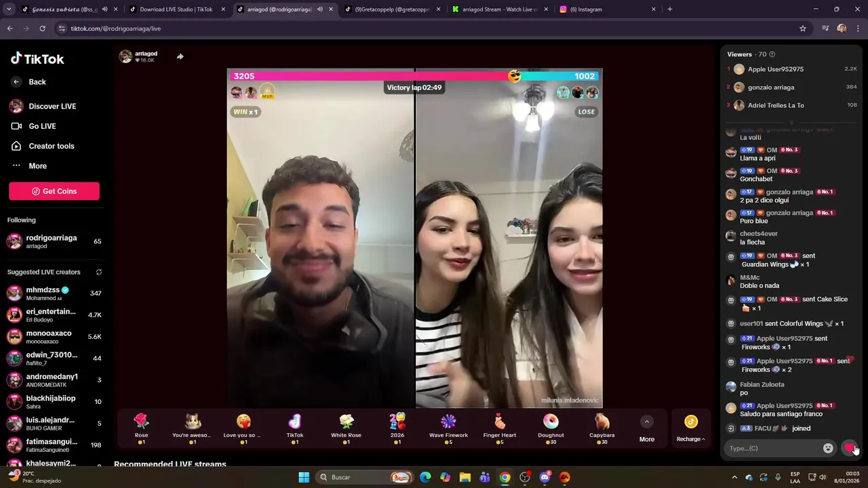This screenshot has width=868, height=488.
Task: Open blackhijabiop live stream
Action: point(54,401)
